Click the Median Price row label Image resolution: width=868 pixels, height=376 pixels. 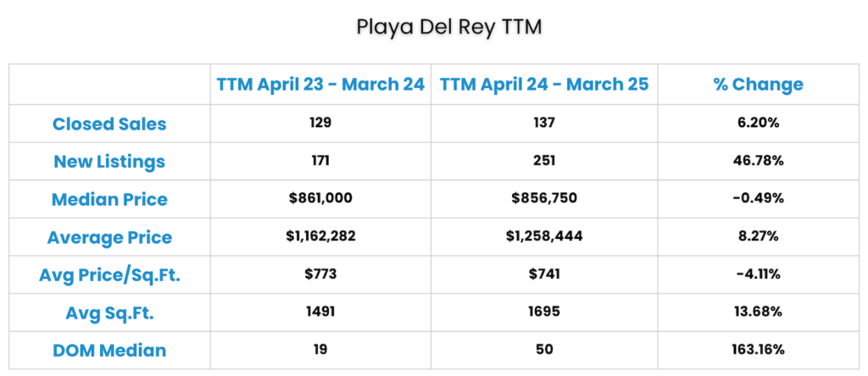click(x=109, y=199)
